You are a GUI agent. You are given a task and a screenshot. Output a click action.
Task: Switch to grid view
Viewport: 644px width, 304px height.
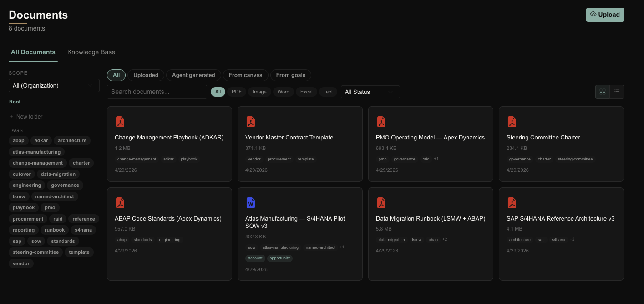(603, 92)
